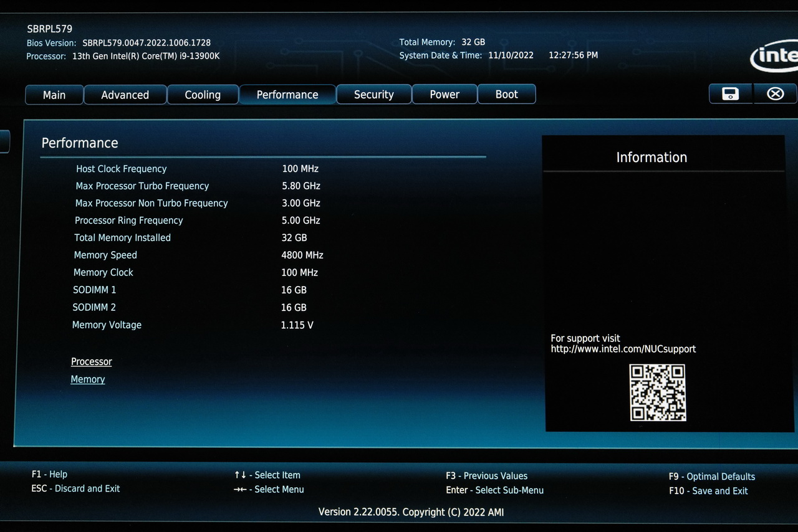
Task: Click the Total Memory 32 GB header text
Action: click(442, 42)
